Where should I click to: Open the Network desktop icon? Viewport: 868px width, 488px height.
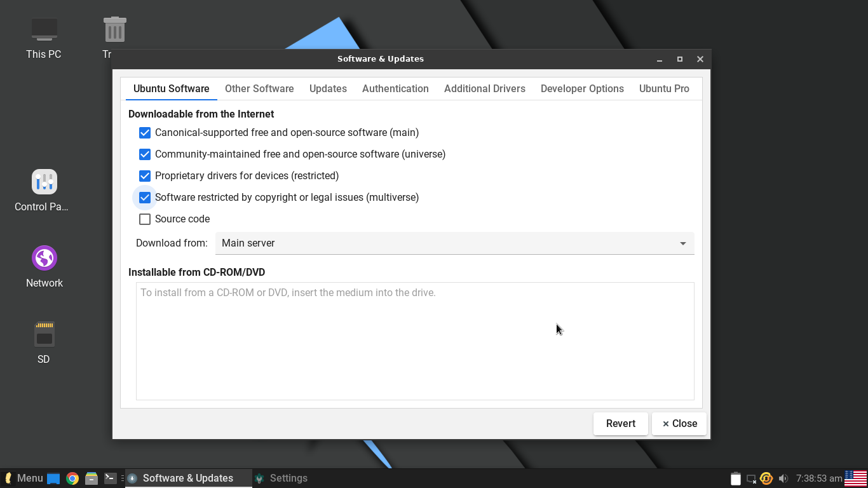pyautogui.click(x=44, y=266)
